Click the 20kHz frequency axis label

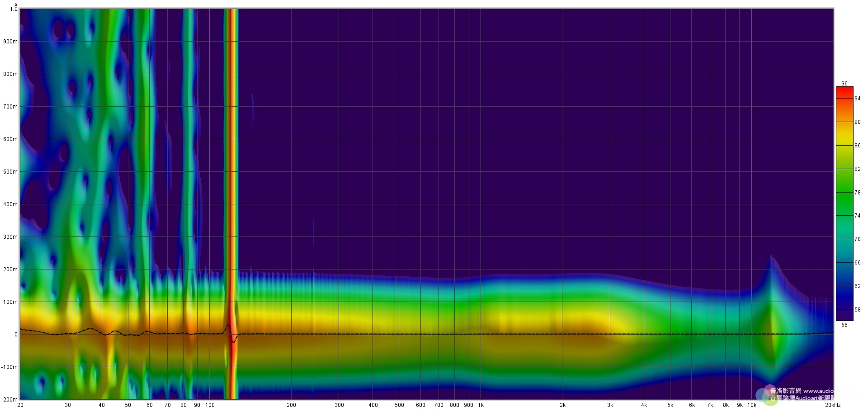(x=832, y=405)
